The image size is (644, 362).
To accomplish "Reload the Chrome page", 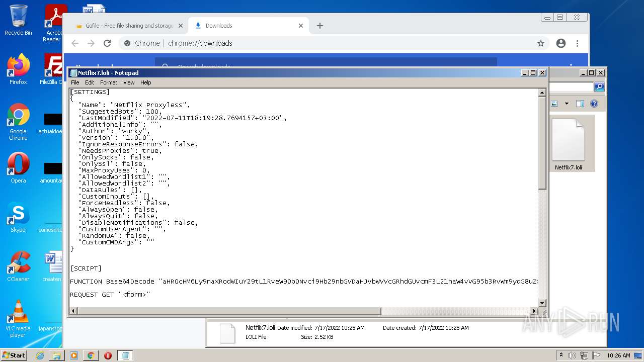I will [107, 43].
